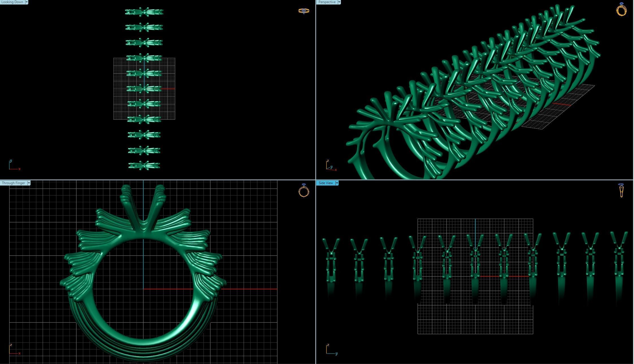Click the ZY axis indicator in Side View
The width and height of the screenshot is (634, 364).
tap(331, 350)
